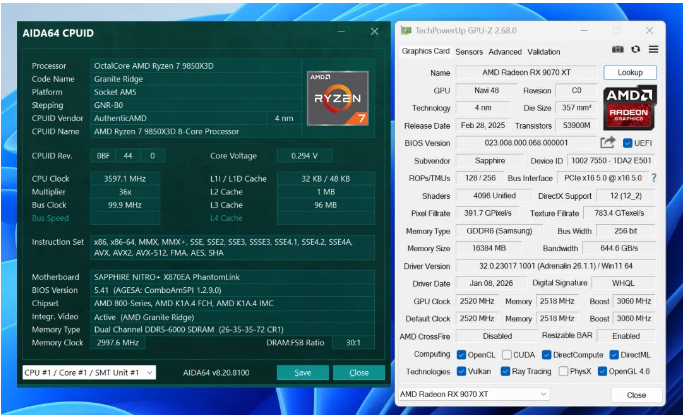The width and height of the screenshot is (683, 415).
Task: Click the GPU-Z refresh icon
Action: point(636,50)
